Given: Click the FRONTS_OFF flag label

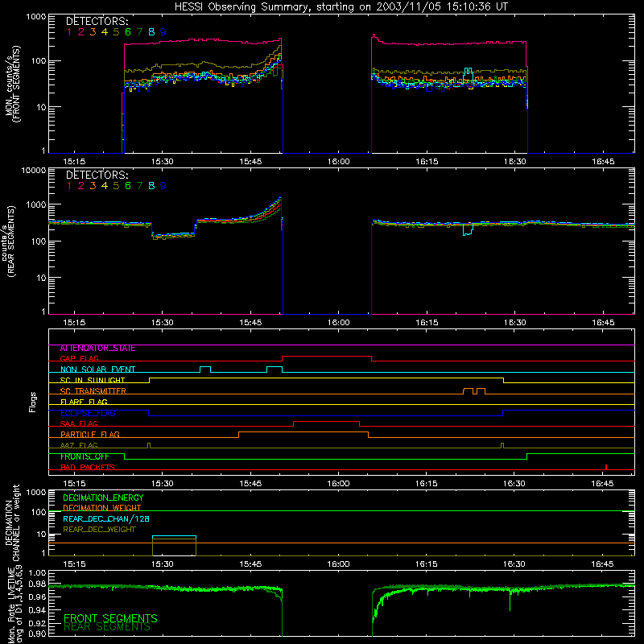Looking at the screenshot, I should [85, 456].
